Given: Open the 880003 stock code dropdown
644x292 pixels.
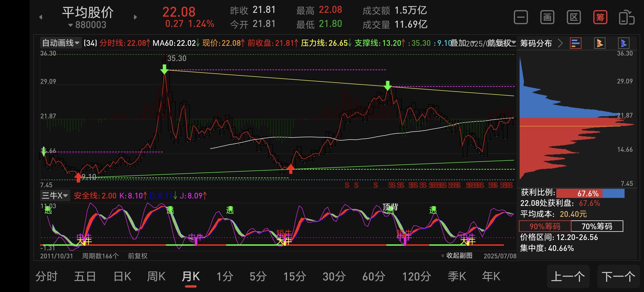Looking at the screenshot, I should click(88, 25).
